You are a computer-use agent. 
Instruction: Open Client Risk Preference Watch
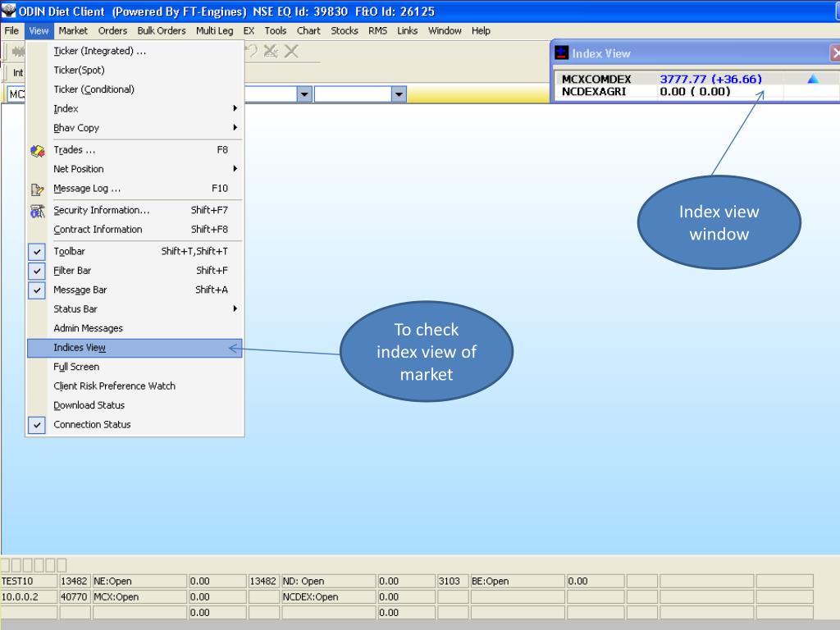coord(135,386)
